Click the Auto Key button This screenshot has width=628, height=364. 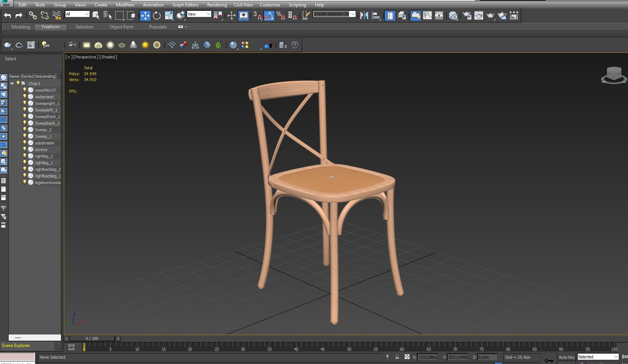(567, 357)
